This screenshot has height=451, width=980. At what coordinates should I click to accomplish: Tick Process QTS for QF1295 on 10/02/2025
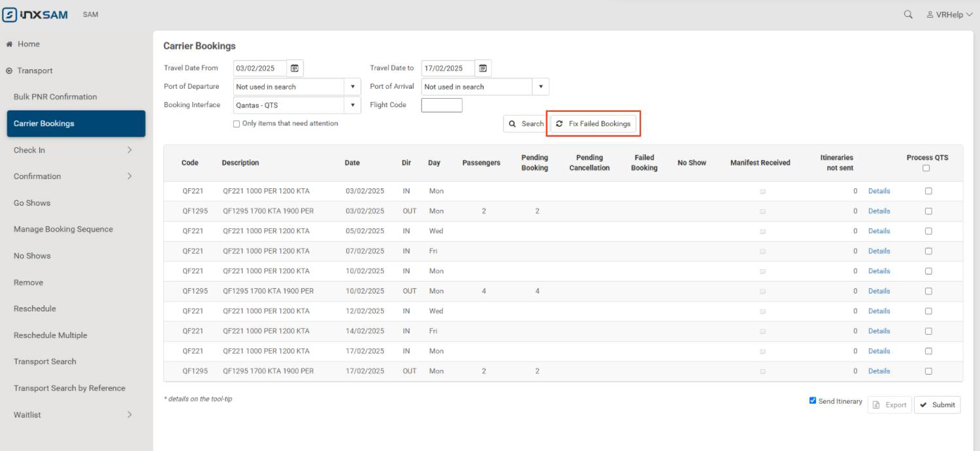coord(928,291)
